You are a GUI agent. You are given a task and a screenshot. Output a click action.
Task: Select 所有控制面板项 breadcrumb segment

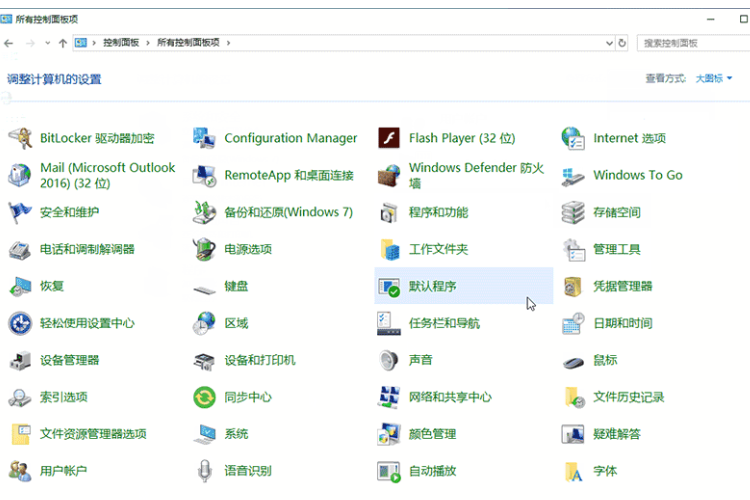coord(188,43)
